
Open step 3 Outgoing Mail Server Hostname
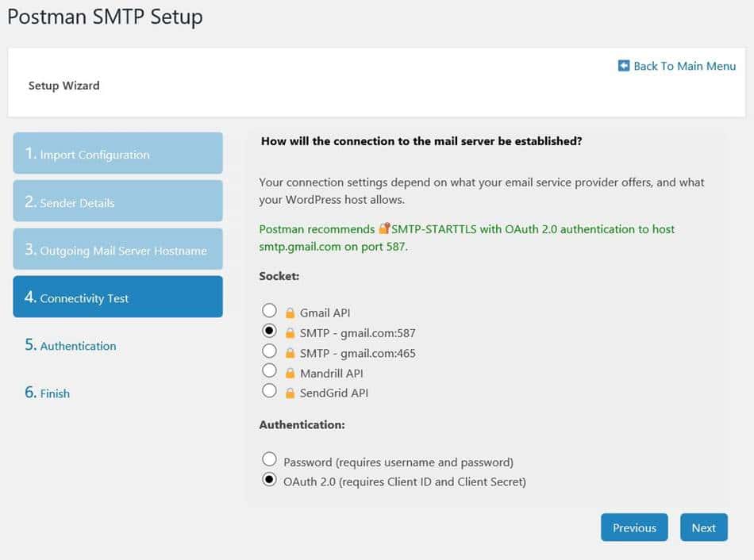117,250
